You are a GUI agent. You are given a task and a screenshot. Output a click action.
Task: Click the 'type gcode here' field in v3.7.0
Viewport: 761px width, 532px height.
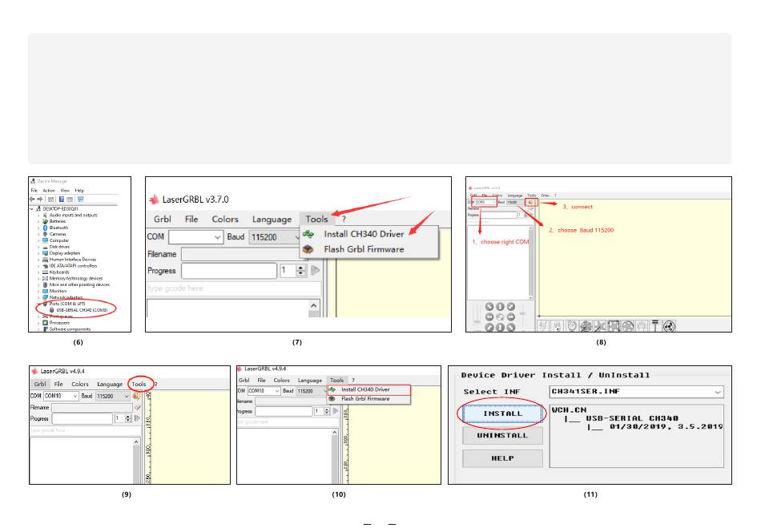coord(232,288)
